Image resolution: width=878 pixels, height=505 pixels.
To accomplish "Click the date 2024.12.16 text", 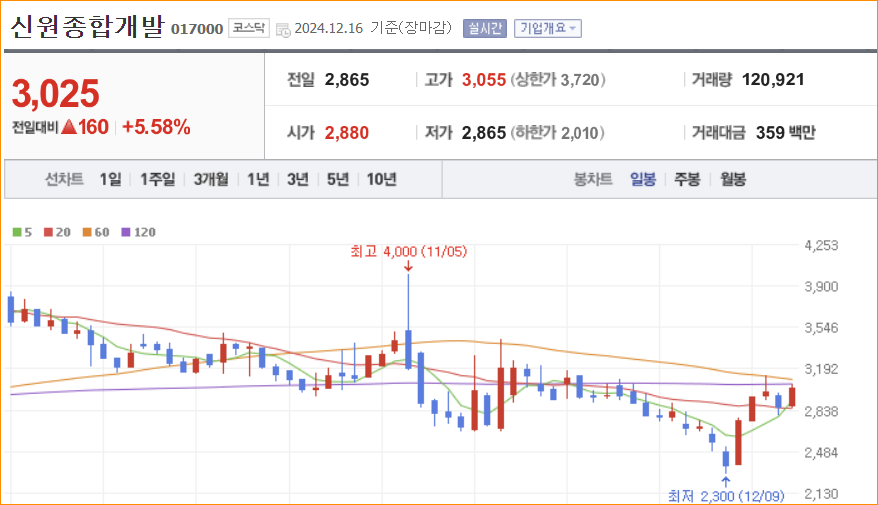I will [329, 29].
